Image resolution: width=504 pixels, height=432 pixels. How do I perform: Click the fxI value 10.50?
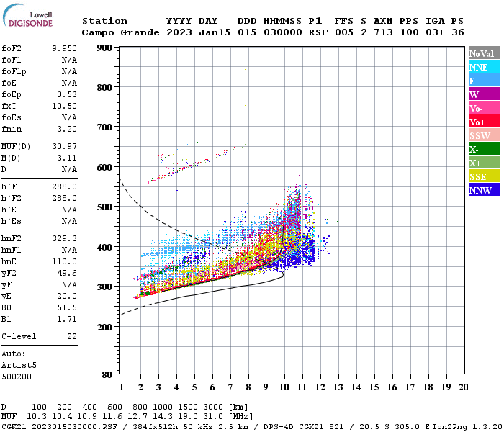[64, 106]
